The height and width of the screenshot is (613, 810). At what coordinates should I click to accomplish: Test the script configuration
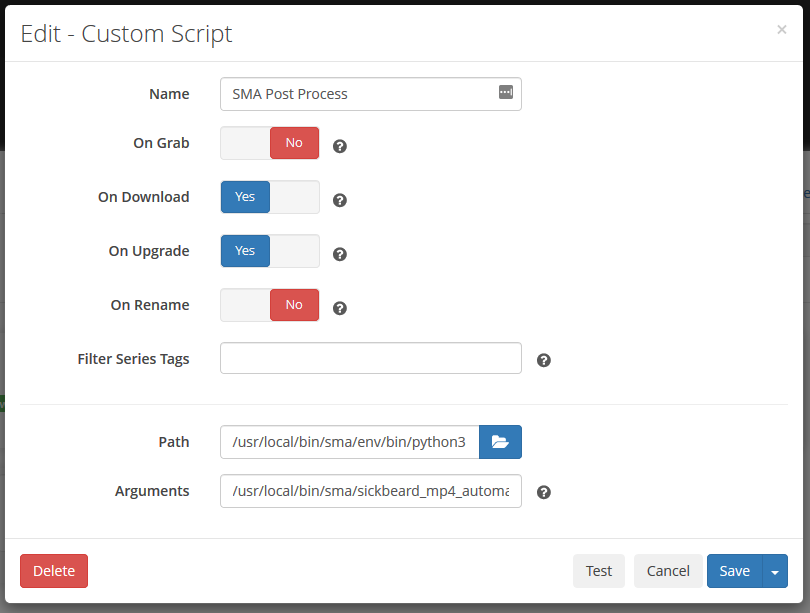point(598,570)
